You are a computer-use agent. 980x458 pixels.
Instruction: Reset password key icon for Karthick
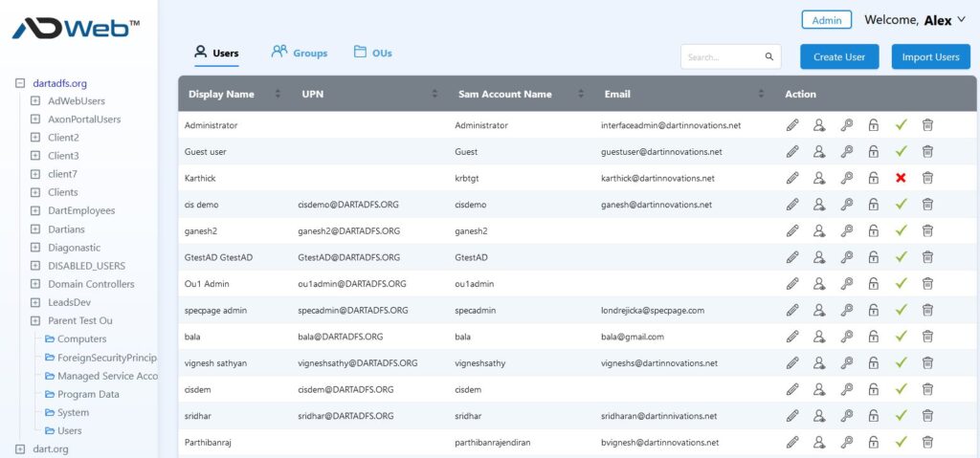click(x=846, y=178)
